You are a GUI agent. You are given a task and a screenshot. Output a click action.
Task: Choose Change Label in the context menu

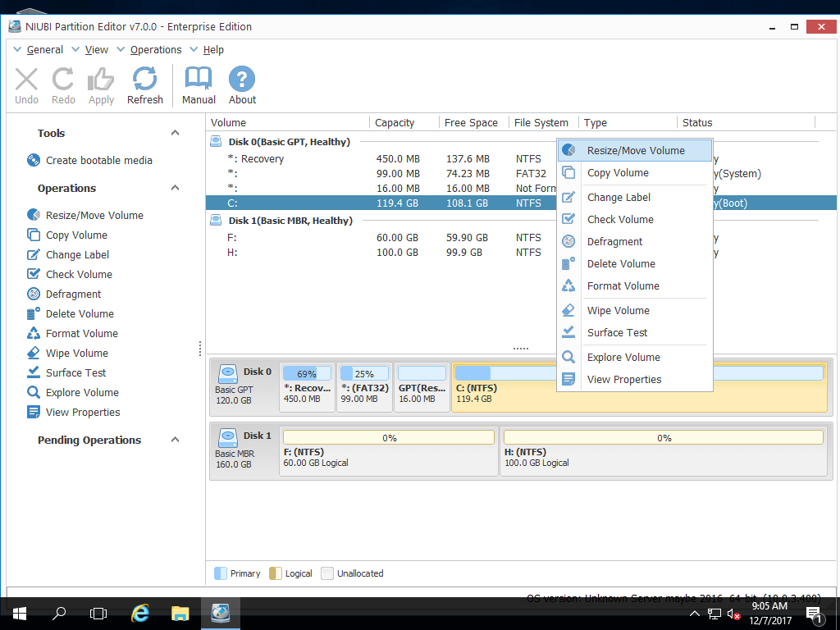[x=635, y=197]
